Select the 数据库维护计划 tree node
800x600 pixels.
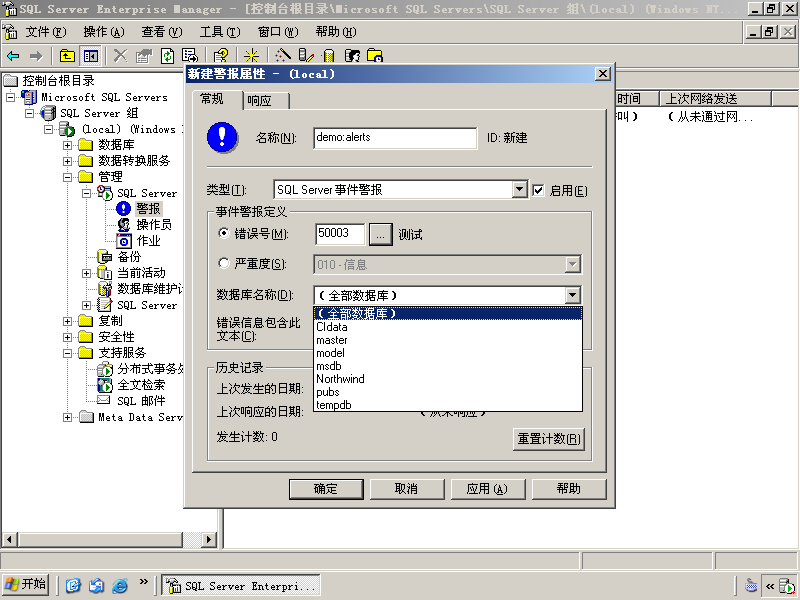click(x=150, y=289)
